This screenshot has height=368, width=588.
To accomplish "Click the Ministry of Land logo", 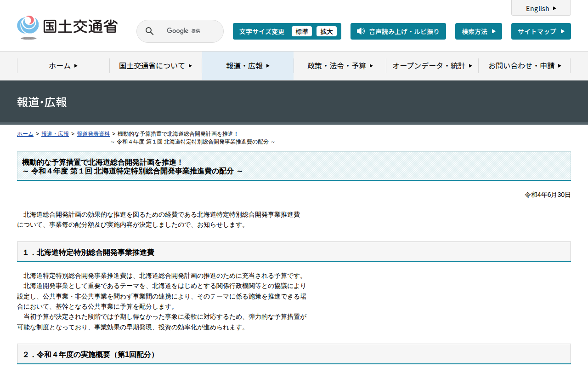I will (x=68, y=27).
